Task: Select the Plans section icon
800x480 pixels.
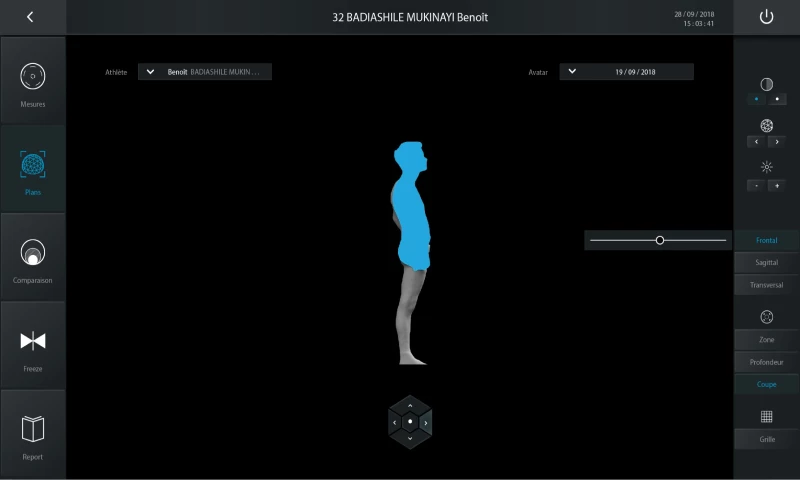Action: (x=33, y=164)
